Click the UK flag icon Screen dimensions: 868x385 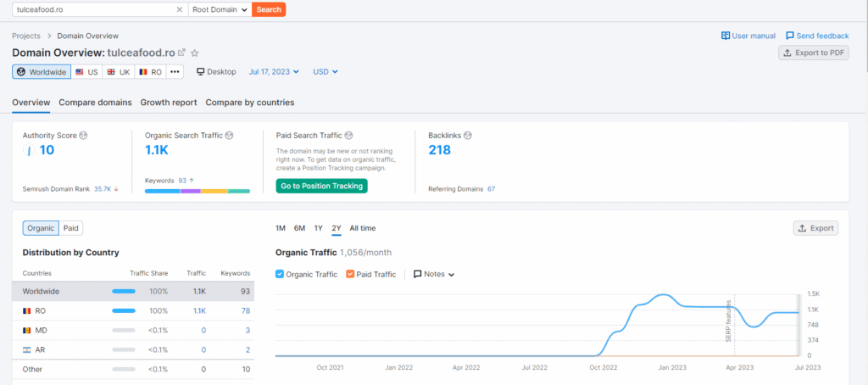tap(111, 72)
